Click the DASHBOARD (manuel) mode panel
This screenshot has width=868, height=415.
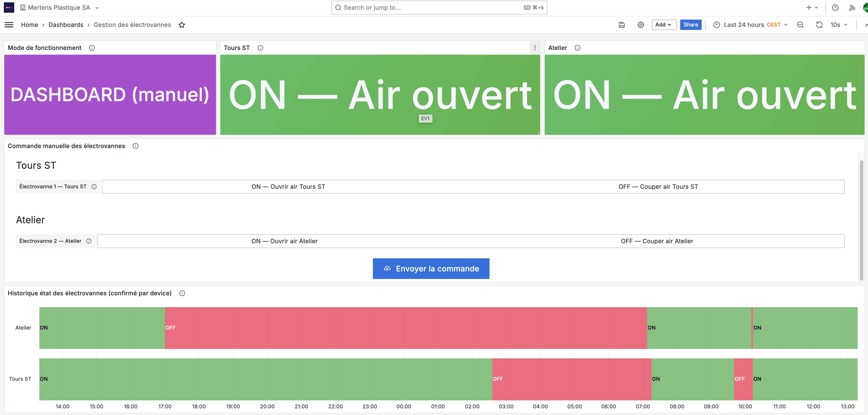coord(110,95)
